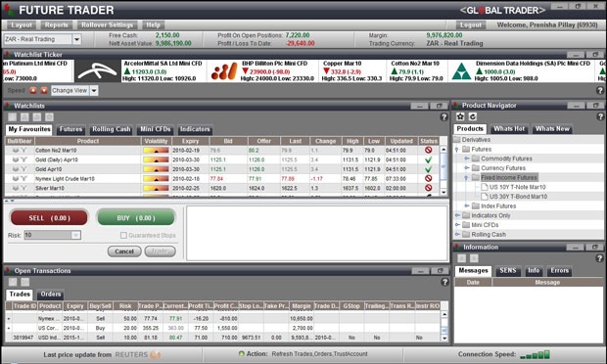607x364 pixels.
Task: Open the Orders tab in Open Transactions
Action: coord(51,295)
